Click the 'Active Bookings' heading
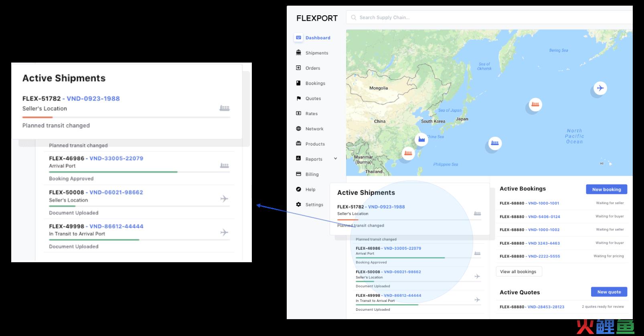This screenshot has height=336, width=644. click(x=522, y=189)
